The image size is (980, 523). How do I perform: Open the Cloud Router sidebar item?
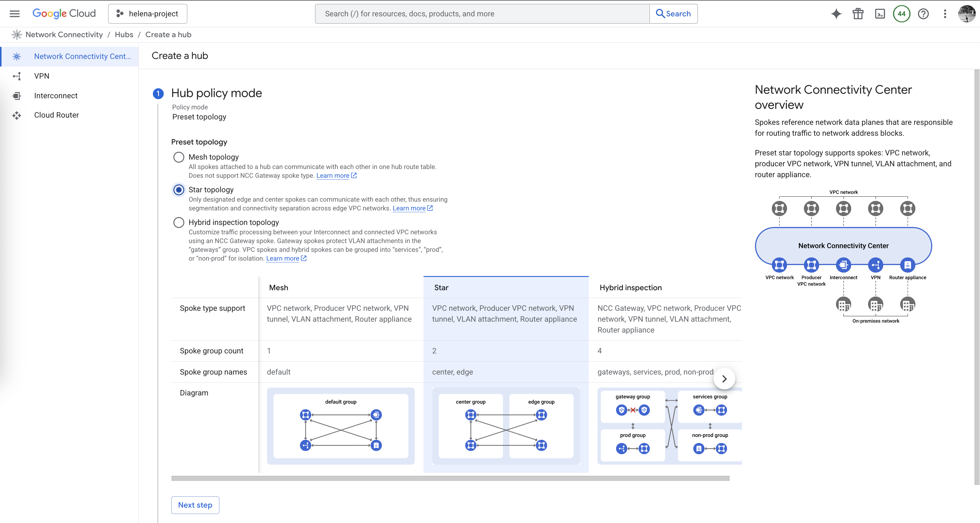56,115
